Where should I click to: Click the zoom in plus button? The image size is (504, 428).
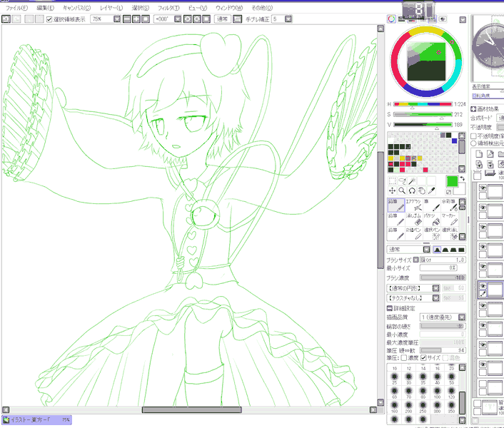pos(136,19)
